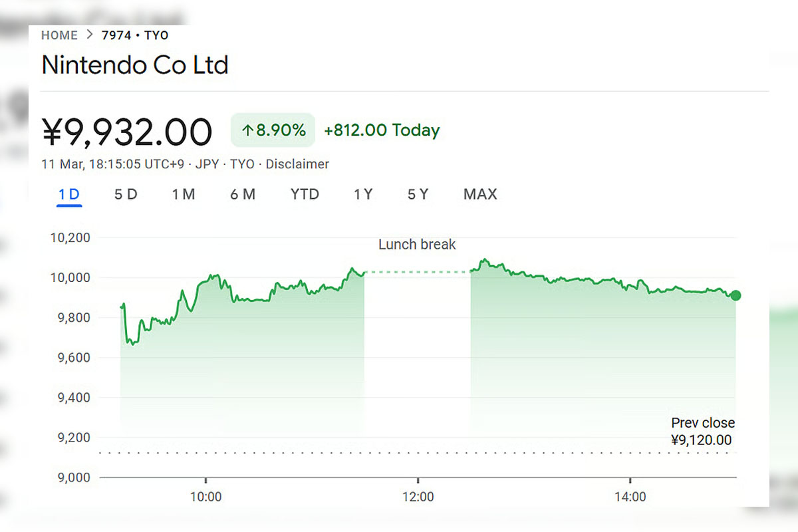Select the 1D time range tab

click(68, 194)
